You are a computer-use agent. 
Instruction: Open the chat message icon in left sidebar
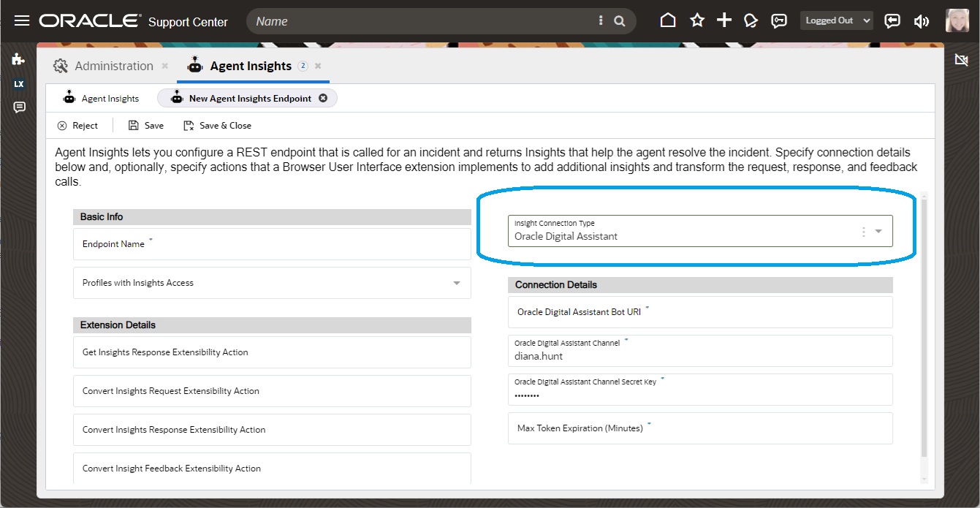click(19, 107)
